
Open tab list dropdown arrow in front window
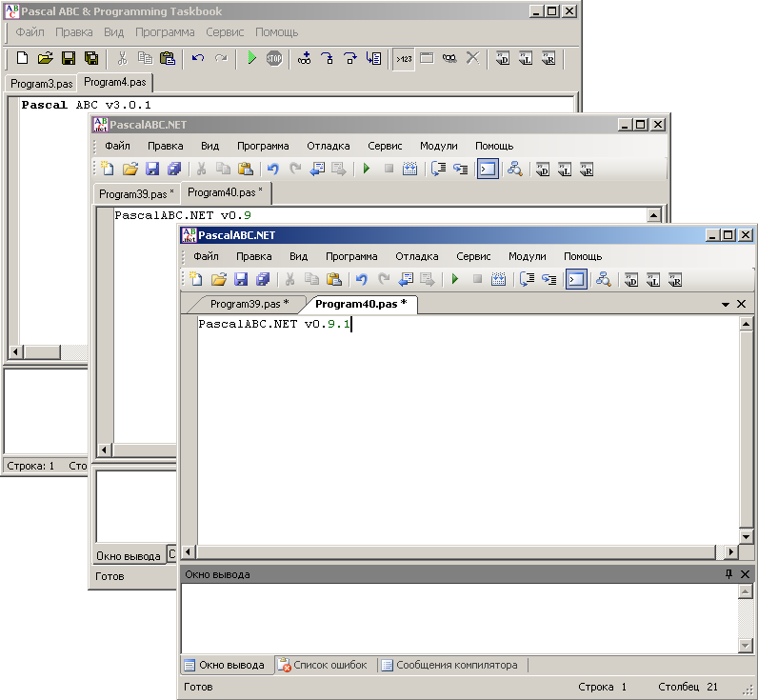[725, 304]
